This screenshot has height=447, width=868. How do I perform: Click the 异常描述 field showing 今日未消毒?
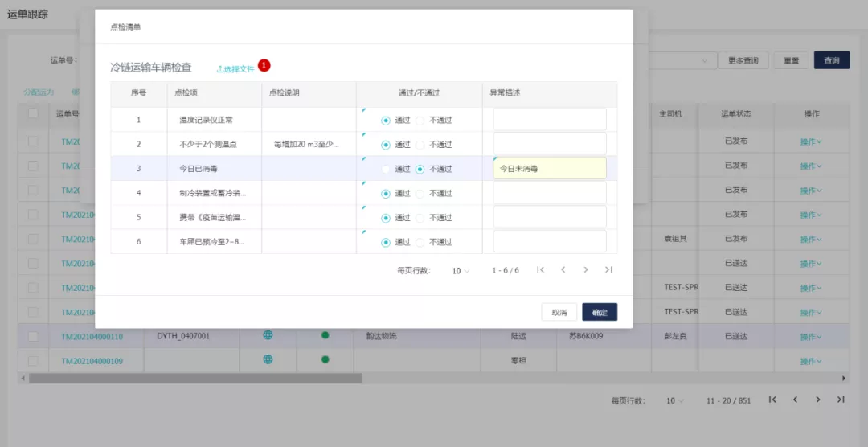point(550,169)
